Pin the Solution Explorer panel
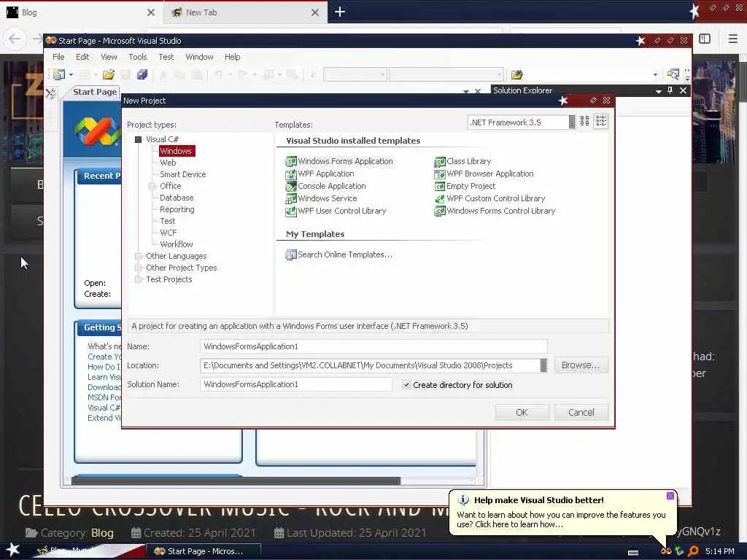Viewport: 747px width, 560px height. (x=670, y=90)
